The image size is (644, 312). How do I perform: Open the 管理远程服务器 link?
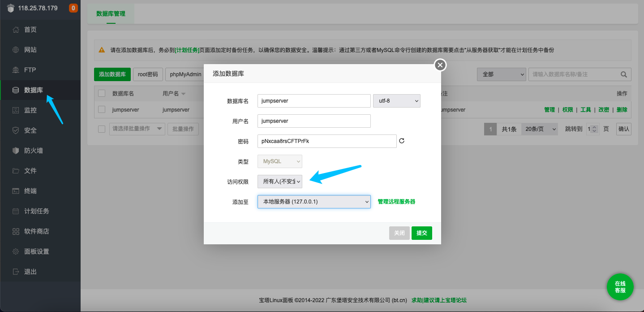(396, 202)
